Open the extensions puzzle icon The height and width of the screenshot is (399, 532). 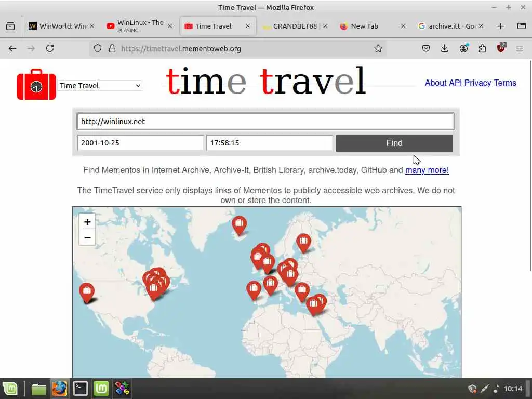click(x=482, y=48)
